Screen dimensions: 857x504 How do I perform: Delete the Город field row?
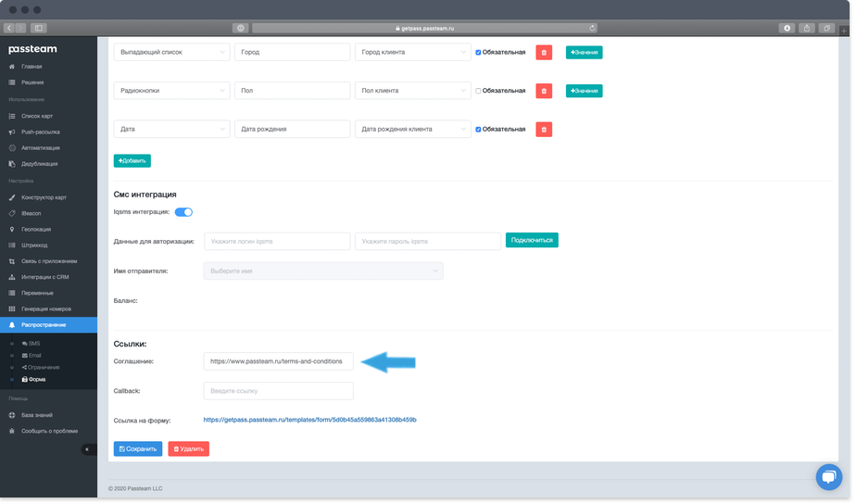click(545, 53)
